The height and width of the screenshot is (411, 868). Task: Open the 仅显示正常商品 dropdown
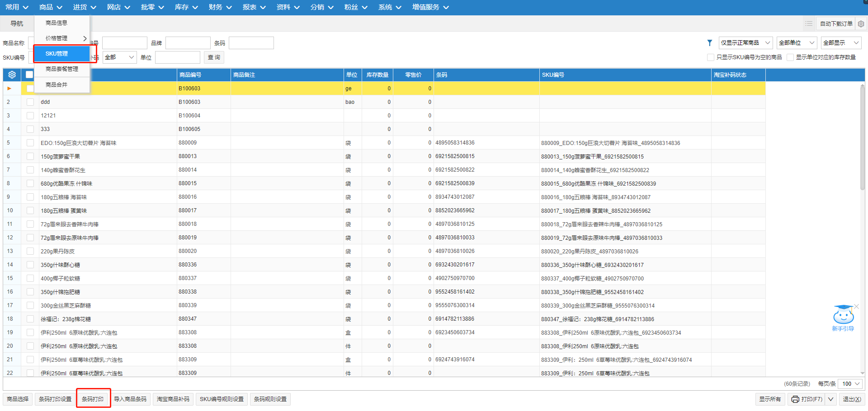tap(745, 43)
